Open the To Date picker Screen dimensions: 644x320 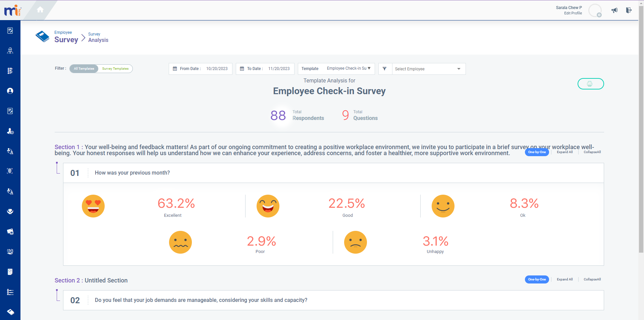[x=242, y=69]
